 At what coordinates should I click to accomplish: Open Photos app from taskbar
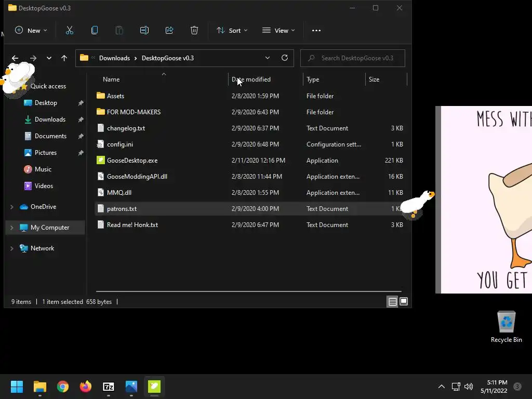131,387
